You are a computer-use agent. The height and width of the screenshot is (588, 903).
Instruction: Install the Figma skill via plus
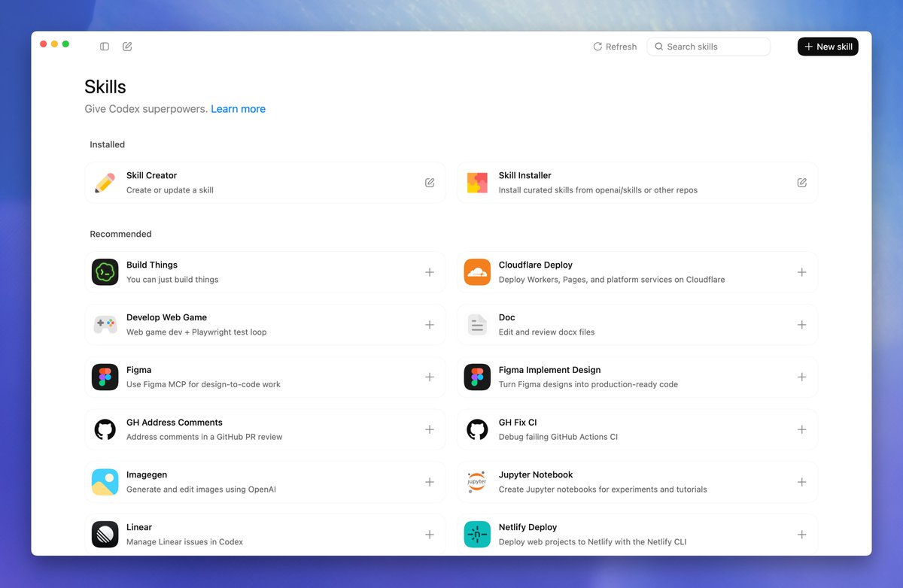point(430,377)
